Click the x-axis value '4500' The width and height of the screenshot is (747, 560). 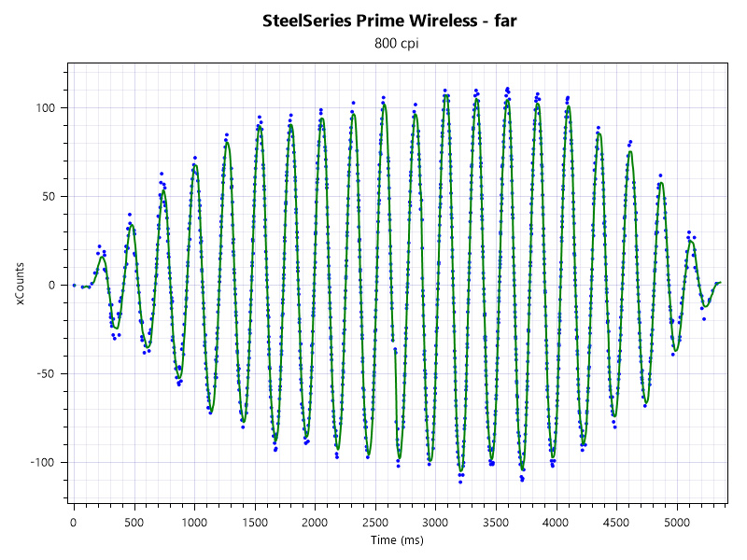[616, 523]
